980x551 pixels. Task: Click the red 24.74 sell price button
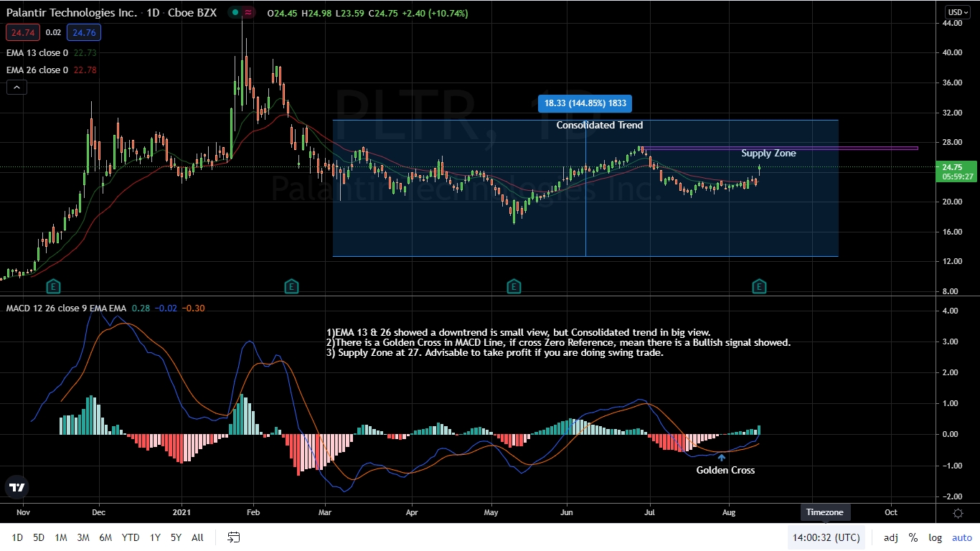click(x=23, y=32)
